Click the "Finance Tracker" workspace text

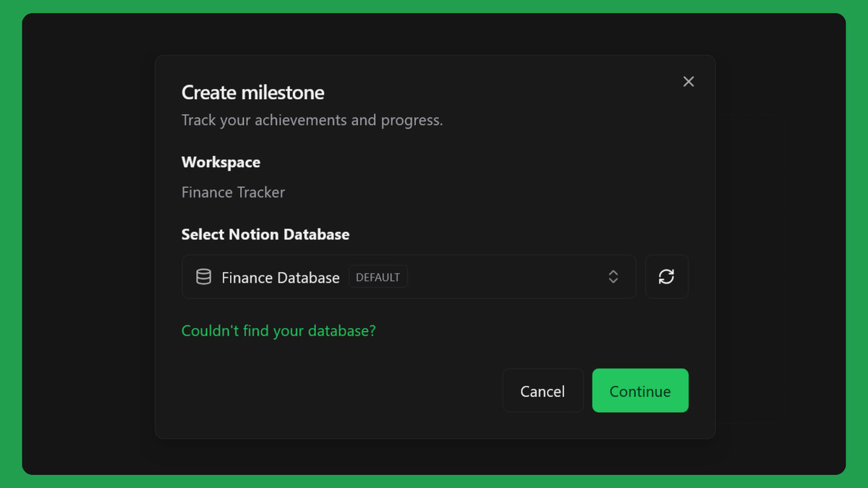[x=233, y=192]
